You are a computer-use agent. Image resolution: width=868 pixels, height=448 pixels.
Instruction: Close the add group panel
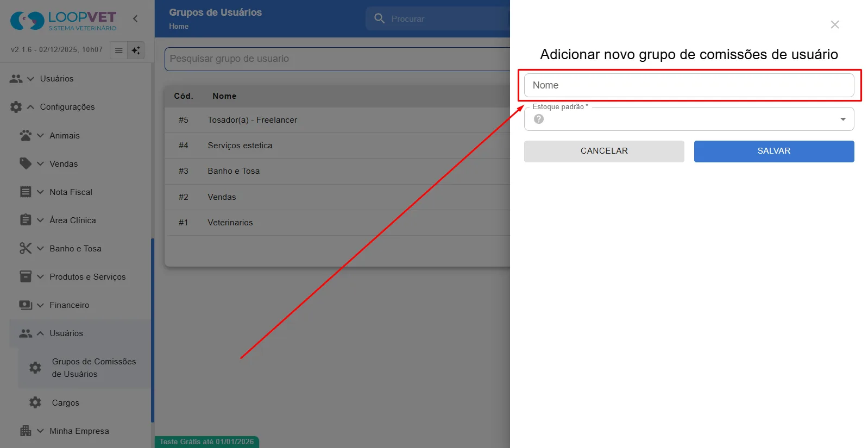[835, 24]
